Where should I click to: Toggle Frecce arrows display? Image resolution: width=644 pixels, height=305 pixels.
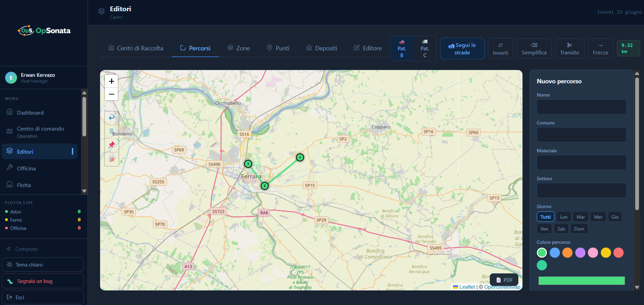point(600,49)
